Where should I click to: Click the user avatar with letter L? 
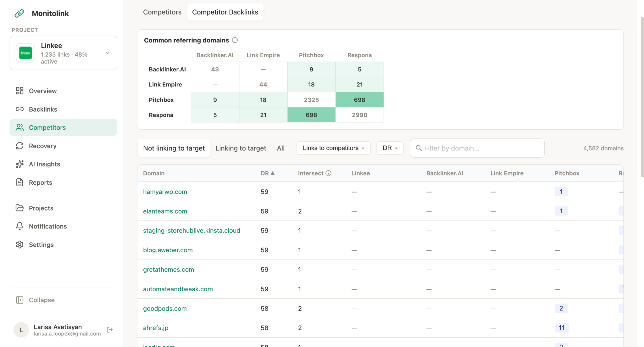pyautogui.click(x=21, y=330)
